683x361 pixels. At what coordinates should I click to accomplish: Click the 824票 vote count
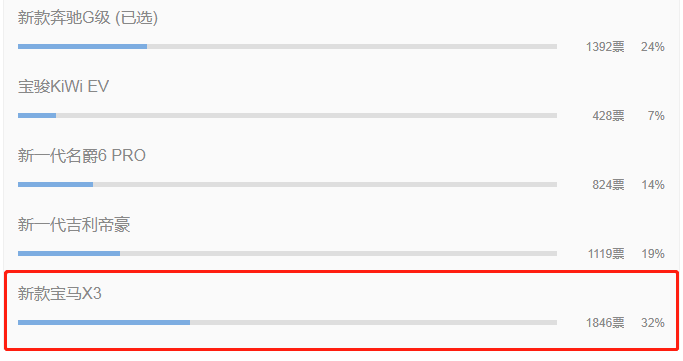click(608, 185)
